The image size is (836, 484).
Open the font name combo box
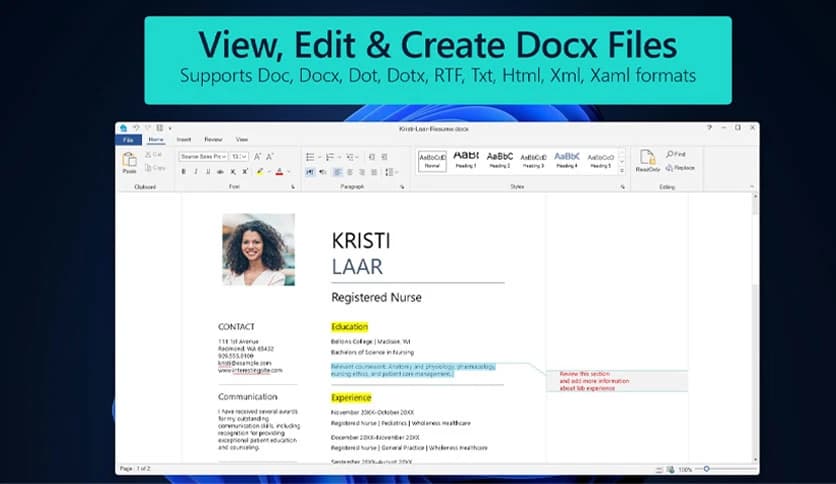pyautogui.click(x=203, y=156)
